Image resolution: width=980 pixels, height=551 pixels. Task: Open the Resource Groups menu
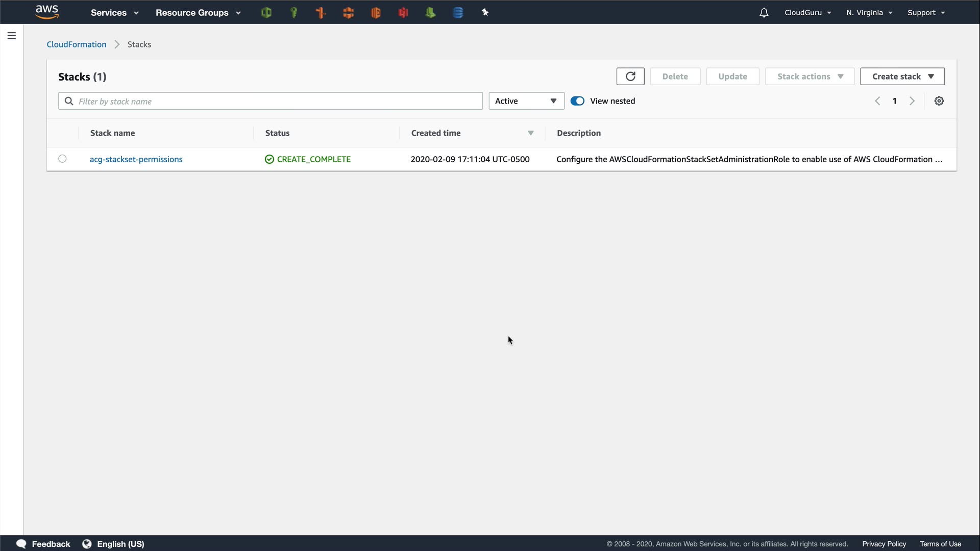pos(198,13)
